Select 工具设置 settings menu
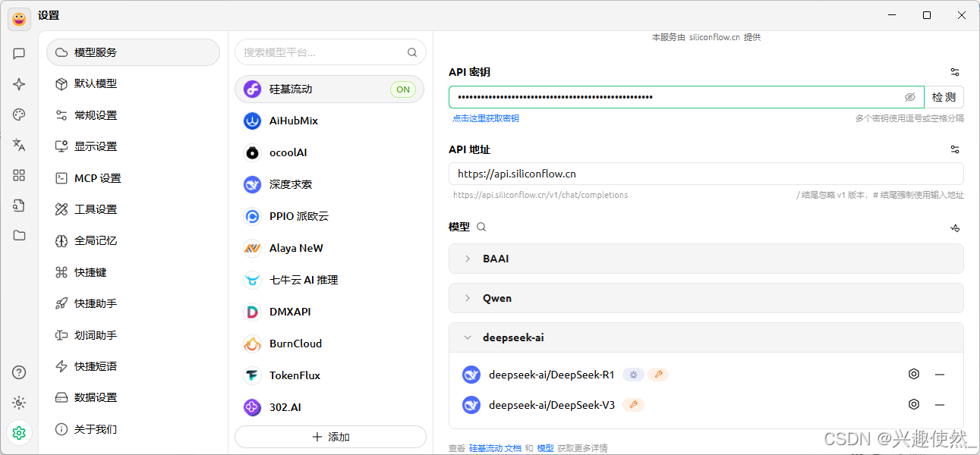980x455 pixels. 133,209
